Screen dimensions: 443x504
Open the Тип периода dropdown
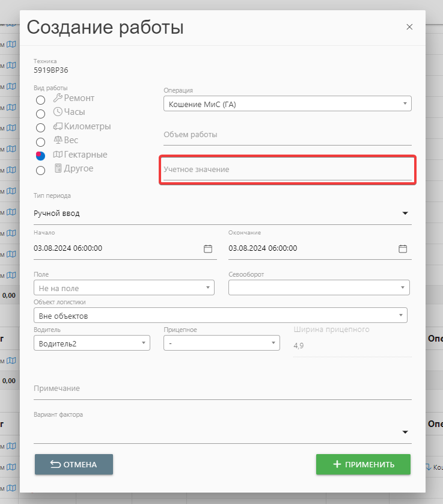tap(222, 214)
